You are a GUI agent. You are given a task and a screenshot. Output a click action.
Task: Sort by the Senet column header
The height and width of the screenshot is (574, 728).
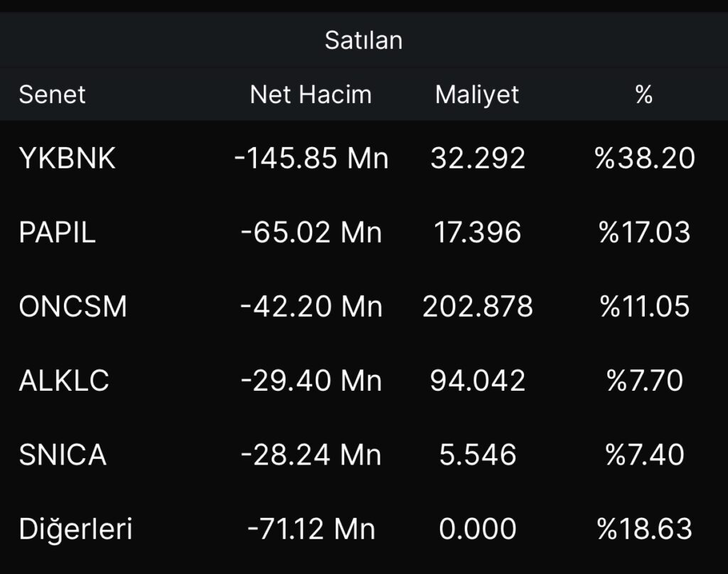click(52, 94)
